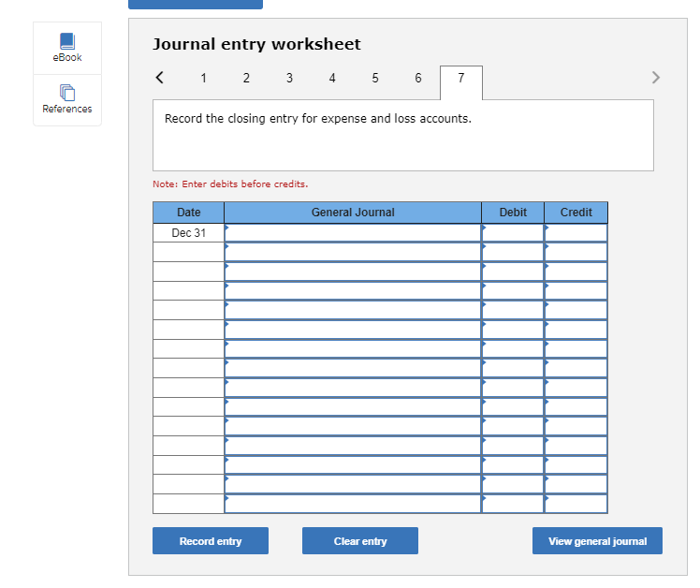Image resolution: width=700 pixels, height=588 pixels.
Task: Click Credit cell on Dec 31 row
Action: [x=576, y=233]
